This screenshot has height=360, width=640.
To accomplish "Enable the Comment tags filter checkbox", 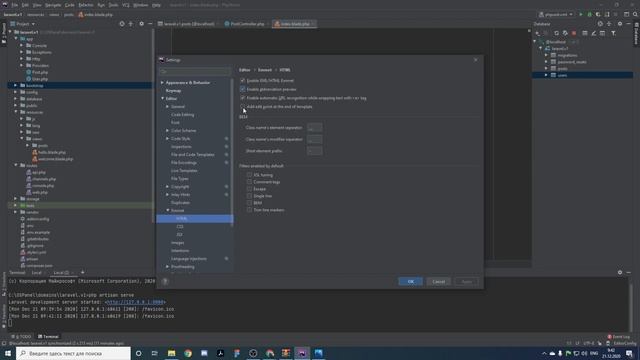I will click(x=249, y=182).
